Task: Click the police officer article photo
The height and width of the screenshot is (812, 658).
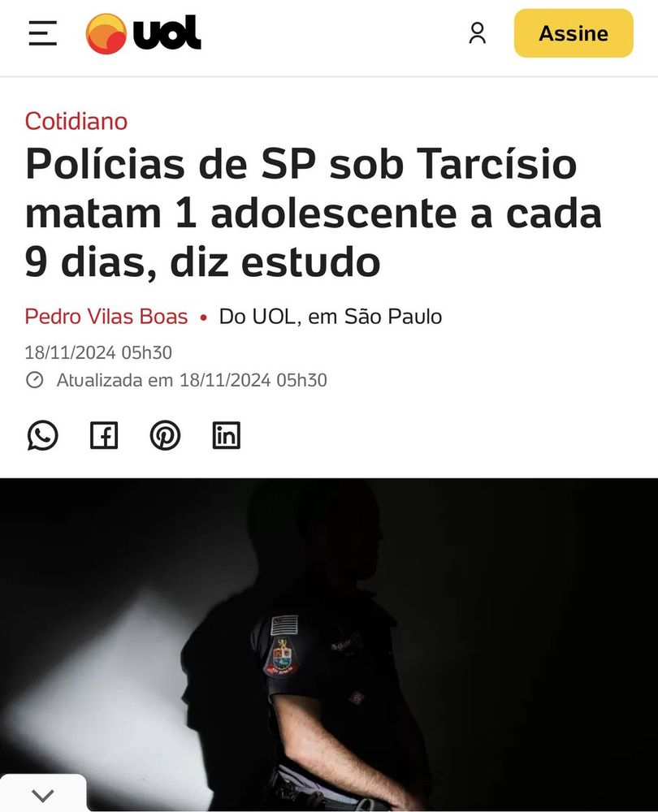Action: [x=329, y=645]
